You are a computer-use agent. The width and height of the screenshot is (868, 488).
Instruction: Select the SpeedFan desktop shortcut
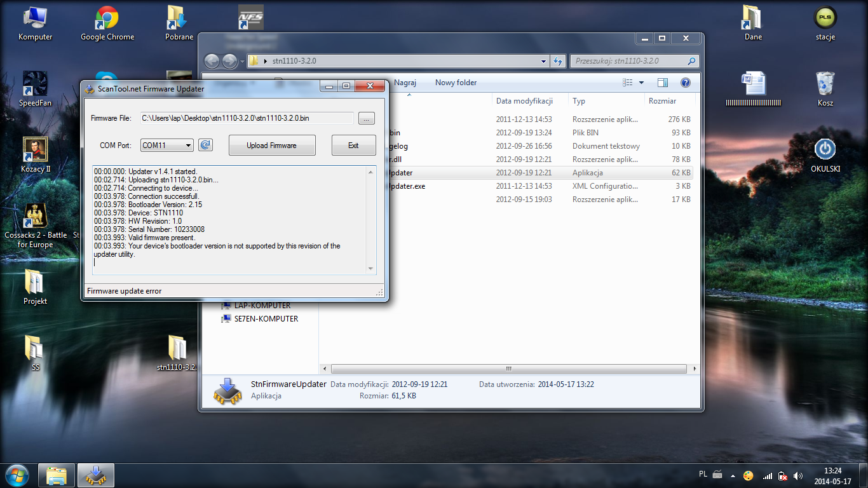click(35, 89)
